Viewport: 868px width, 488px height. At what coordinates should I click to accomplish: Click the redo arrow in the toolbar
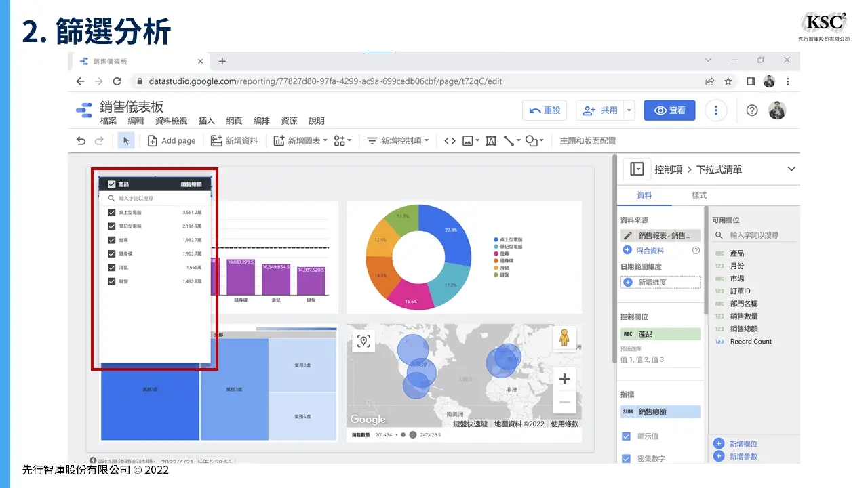(x=99, y=141)
